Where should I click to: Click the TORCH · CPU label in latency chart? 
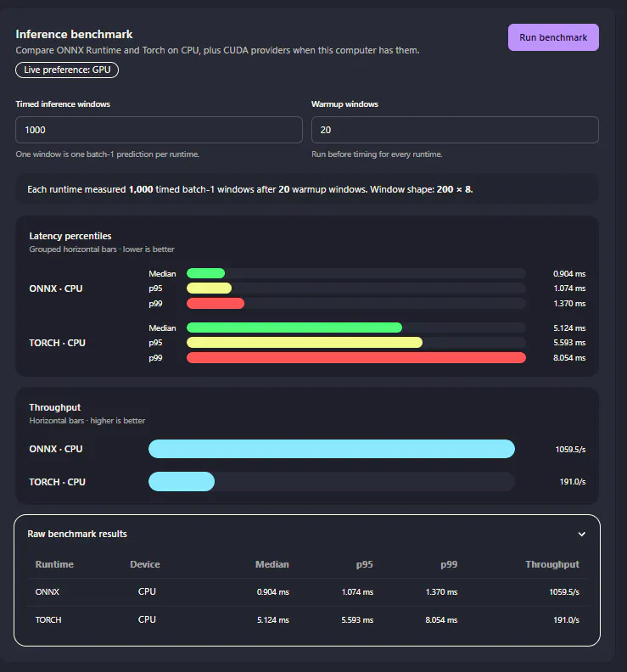click(58, 343)
